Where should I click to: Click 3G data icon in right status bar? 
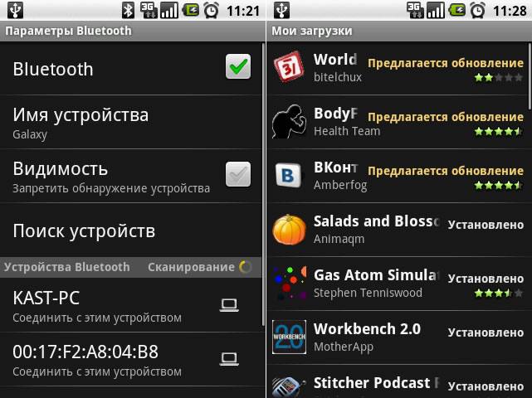[415, 11]
